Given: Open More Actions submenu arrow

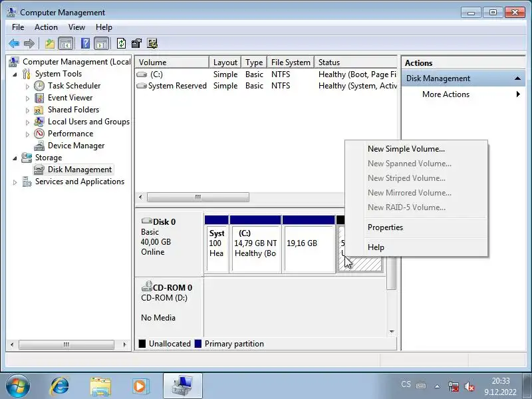Looking at the screenshot, I should tap(518, 94).
